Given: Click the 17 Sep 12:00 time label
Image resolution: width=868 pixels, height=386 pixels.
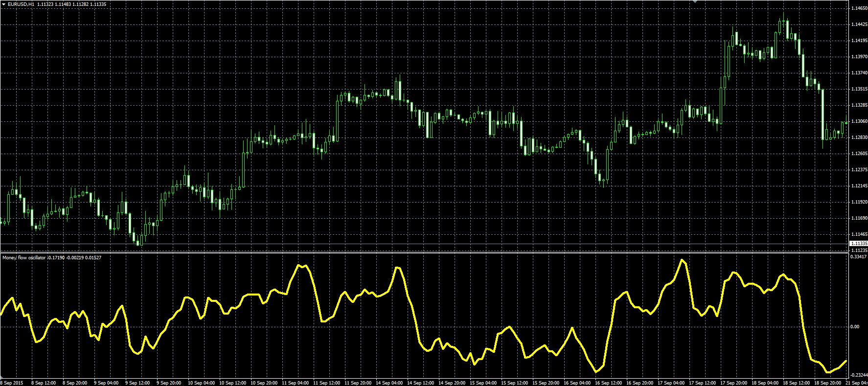Looking at the screenshot, I should pos(703,383).
